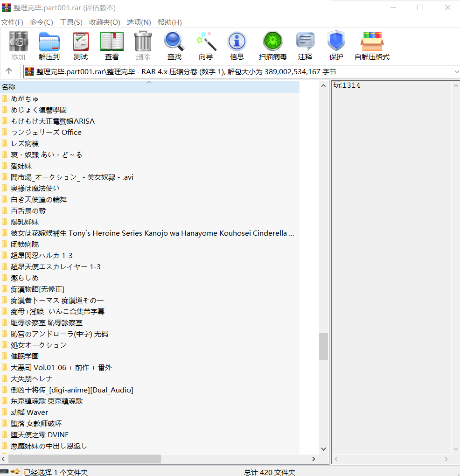Open the Find (查找) magnifier tool
460x476 pixels.
pyautogui.click(x=174, y=45)
